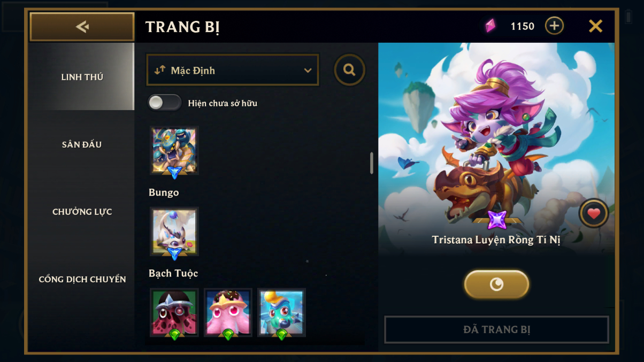Toggle Hiện chưa sở hữu switch

pos(165,103)
